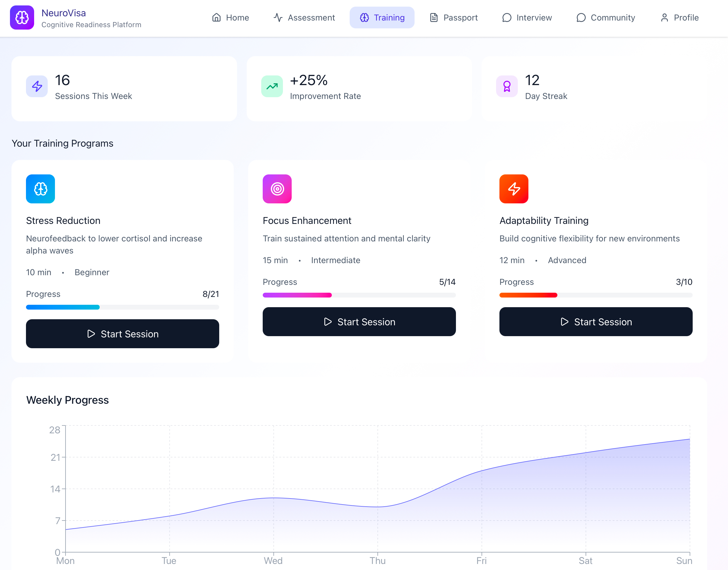This screenshot has height=570, width=728.
Task: Click the Focus Enhancement pink progress bar
Action: [297, 295]
